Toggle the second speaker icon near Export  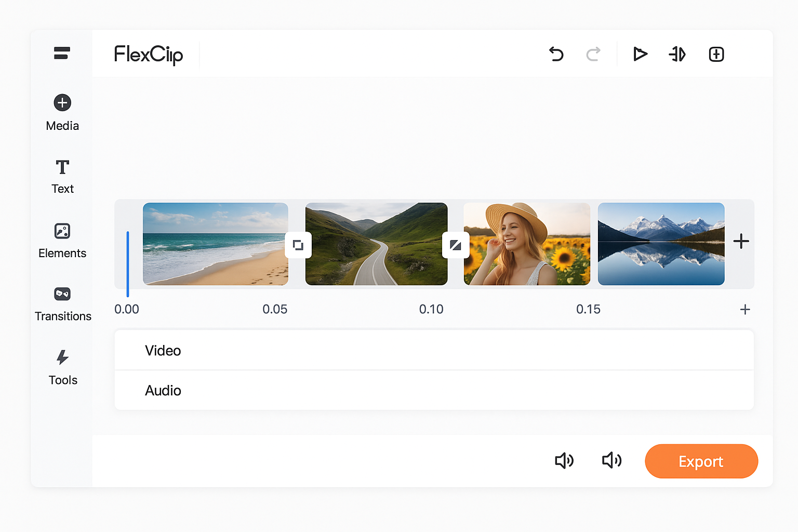coord(611,461)
